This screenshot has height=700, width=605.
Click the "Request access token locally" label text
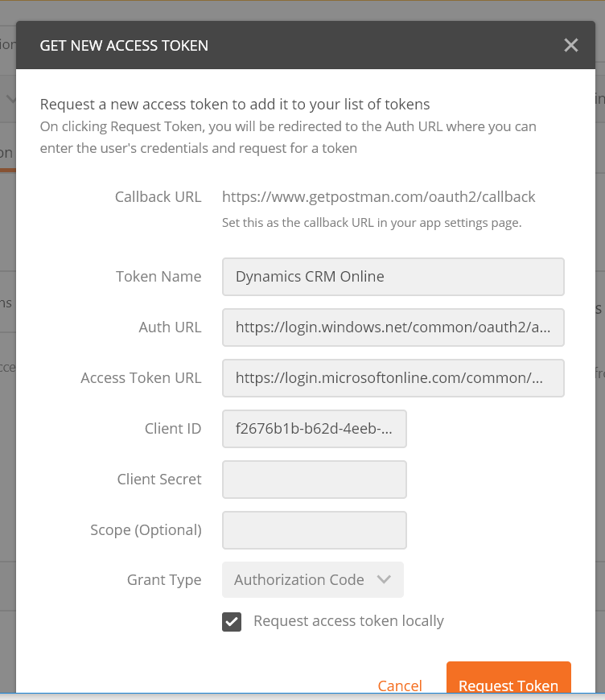click(x=348, y=620)
